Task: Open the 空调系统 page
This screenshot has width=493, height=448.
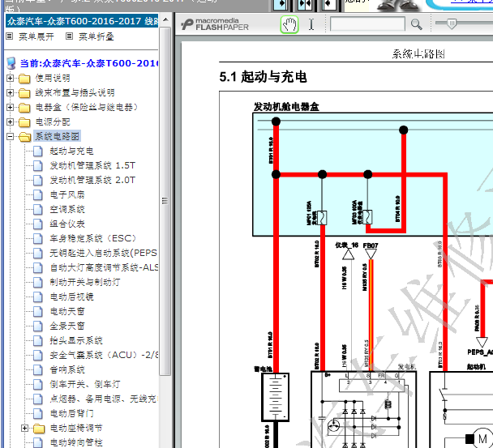Action: coord(67,209)
